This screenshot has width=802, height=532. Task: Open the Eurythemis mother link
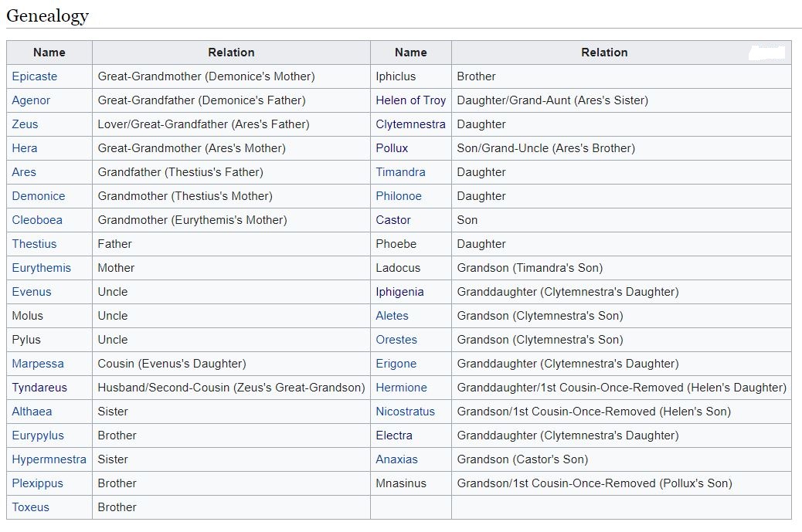(x=41, y=268)
